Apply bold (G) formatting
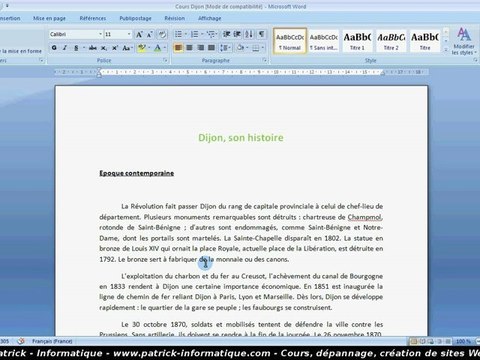Image resolution: width=480 pixels, height=360 pixels. pyautogui.click(x=54, y=48)
